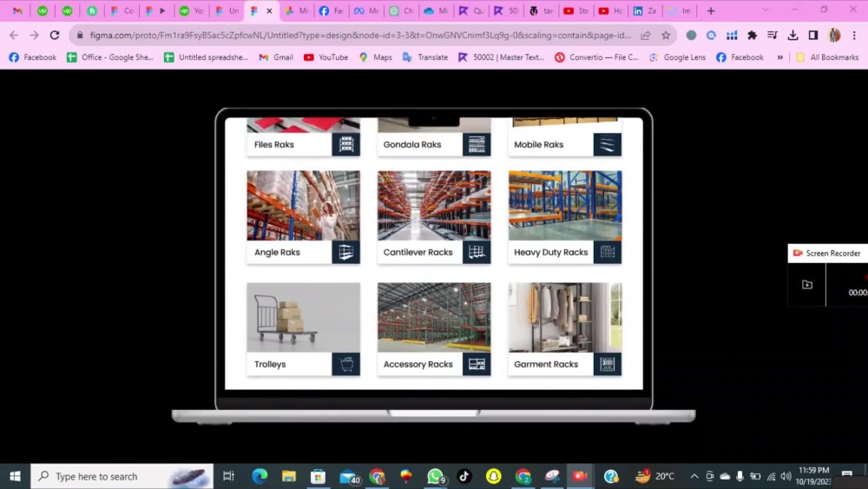Click the Gondala Raks shelf icon
This screenshot has height=489, width=868.
477,144
